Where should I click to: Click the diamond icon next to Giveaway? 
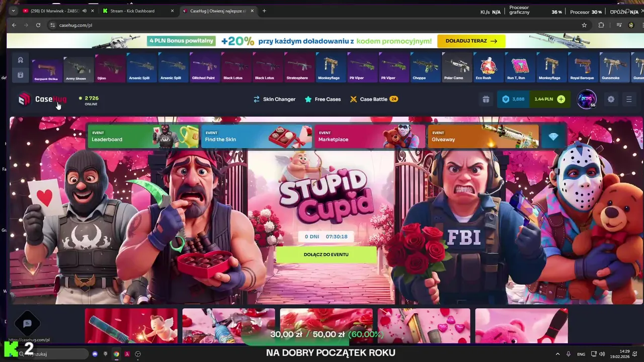pos(553,136)
